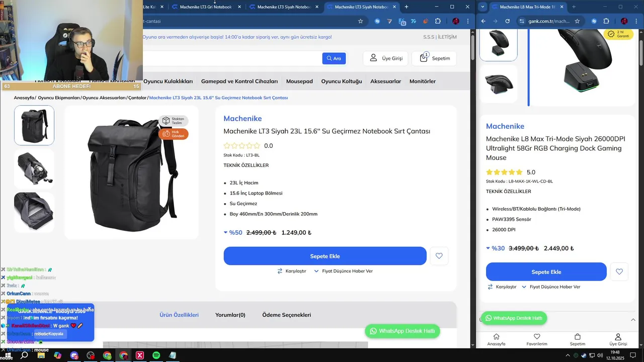Screen dimensions: 644x362
Task: Click back arrow in right browser window
Action: tap(483, 21)
